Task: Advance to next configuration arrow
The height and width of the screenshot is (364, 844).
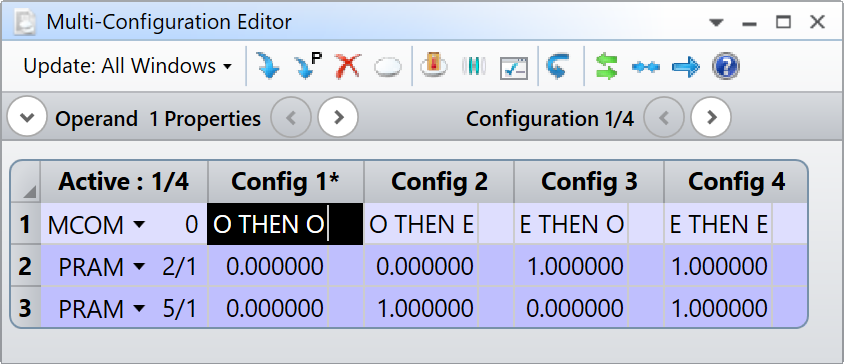Action: (711, 117)
